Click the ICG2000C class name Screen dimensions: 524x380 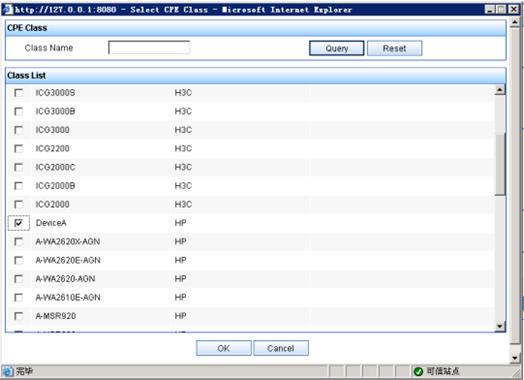click(55, 167)
